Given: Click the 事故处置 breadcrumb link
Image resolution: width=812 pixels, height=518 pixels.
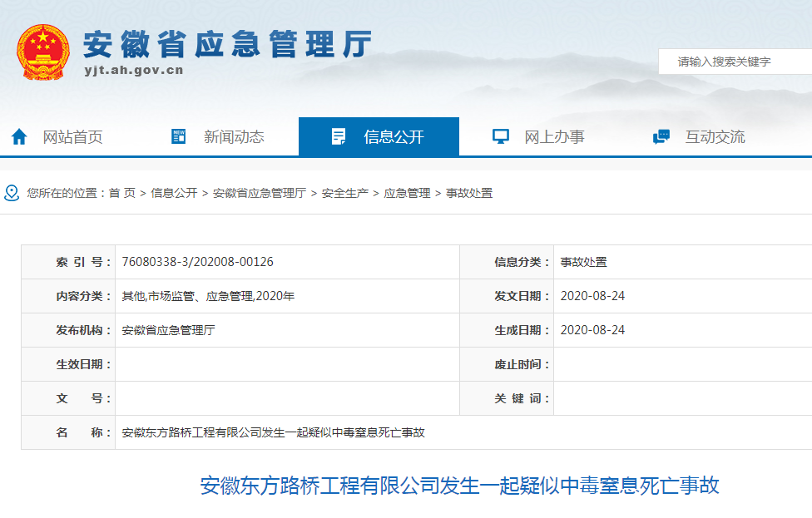Looking at the screenshot, I should (469, 193).
